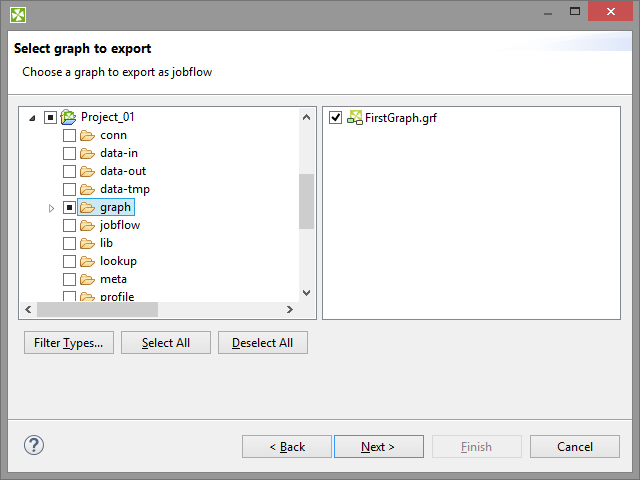Screen dimensions: 640x480
Task: Click the meta folder icon
Action: [x=87, y=279]
